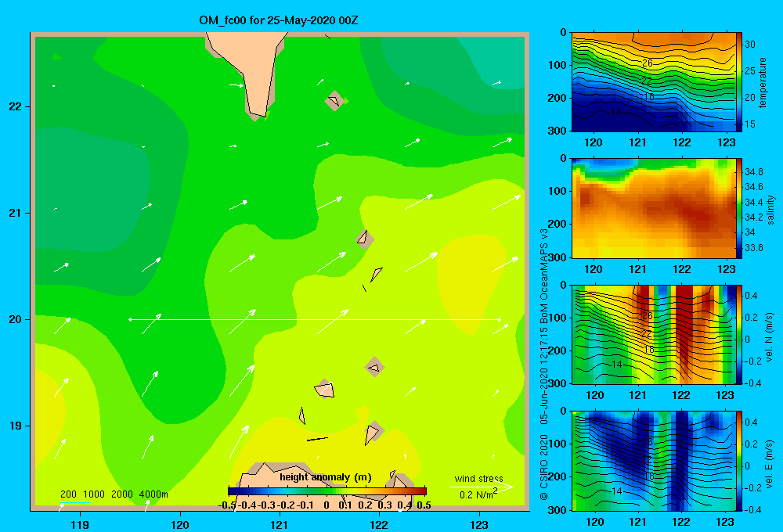Click the title "OM_fc00 for 25-May-2020 00Z"

pyautogui.click(x=278, y=20)
